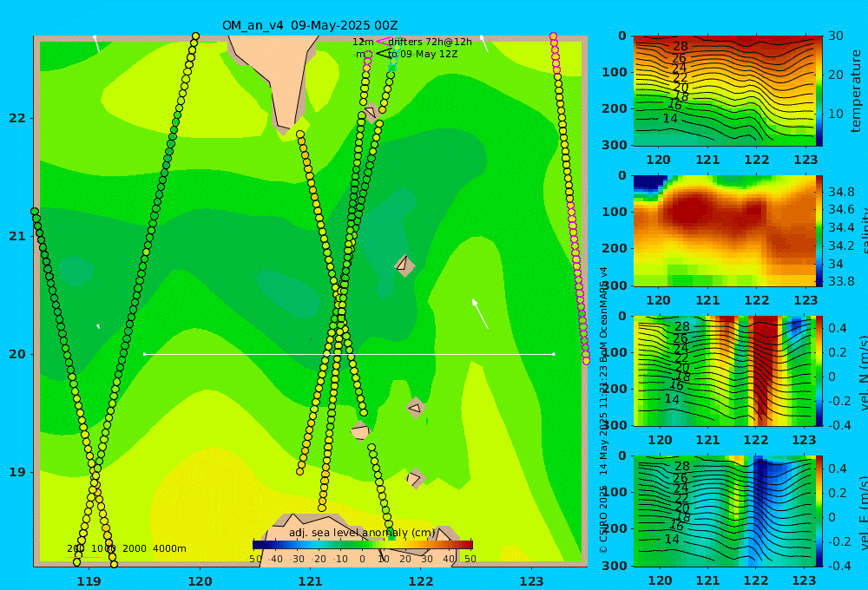Click the sea level anomaly colorbar
This screenshot has width=868, height=590.
(363, 545)
